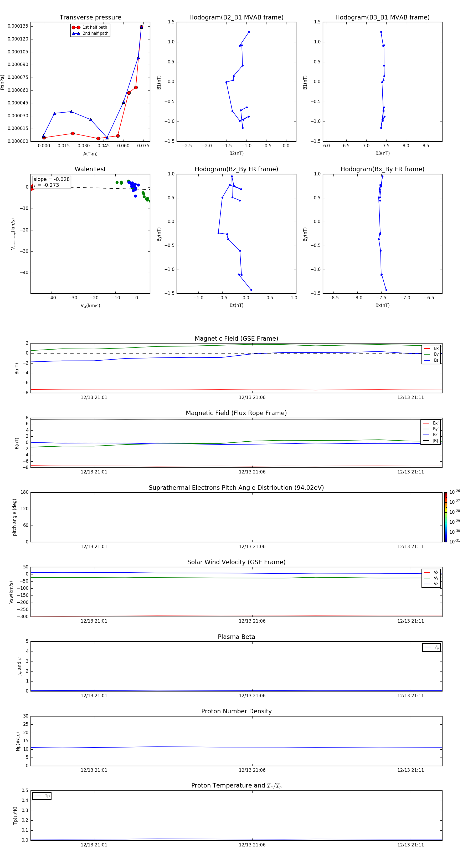Click the 'Tp' legend entry in temperature plot
This screenshot has width=473, height=868.
[42, 796]
